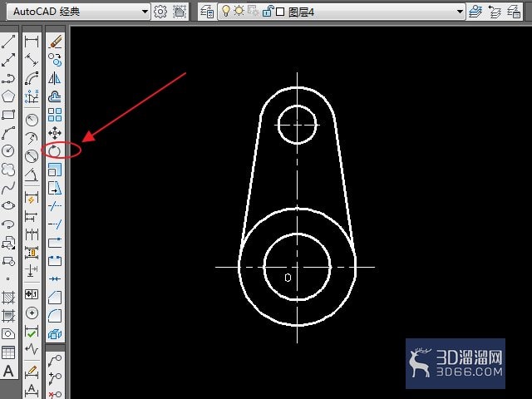
Task: Select the Extend tool
Action: 55,224
